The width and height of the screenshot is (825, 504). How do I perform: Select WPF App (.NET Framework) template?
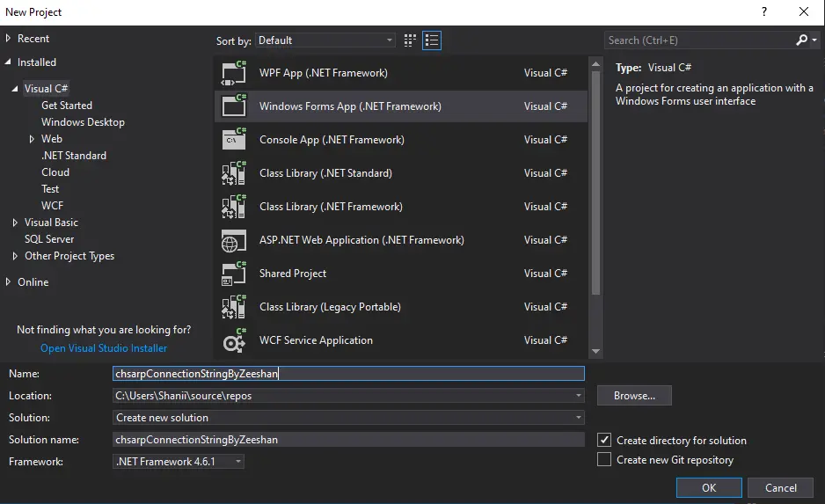[x=400, y=73]
